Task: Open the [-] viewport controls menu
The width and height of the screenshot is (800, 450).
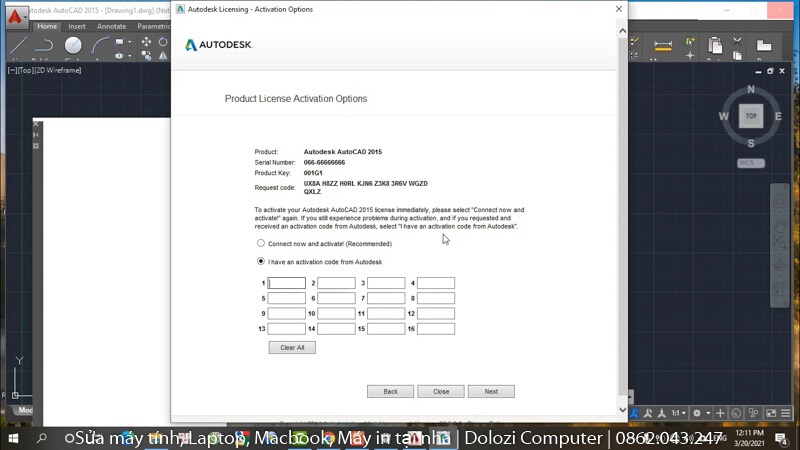Action: pos(12,70)
